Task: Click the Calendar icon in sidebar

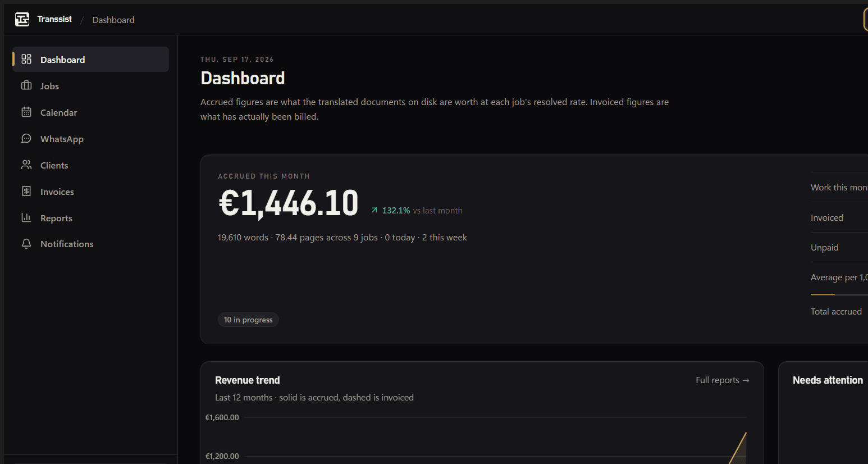Action: (x=26, y=112)
